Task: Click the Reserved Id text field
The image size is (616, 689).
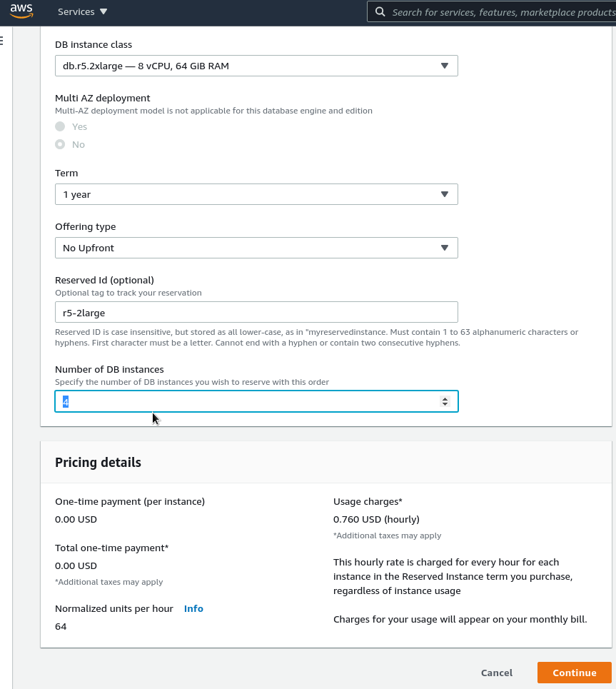Action: (256, 313)
